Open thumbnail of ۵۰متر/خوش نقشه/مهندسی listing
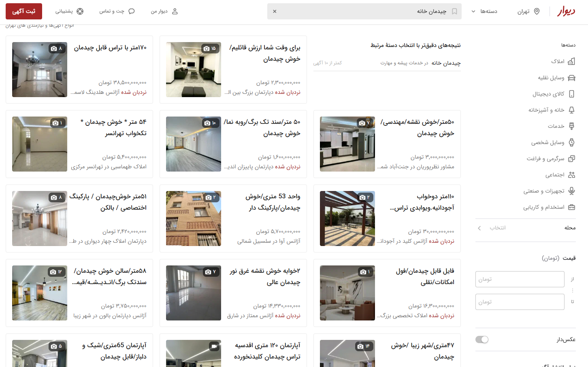The width and height of the screenshot is (588, 367). point(347,144)
